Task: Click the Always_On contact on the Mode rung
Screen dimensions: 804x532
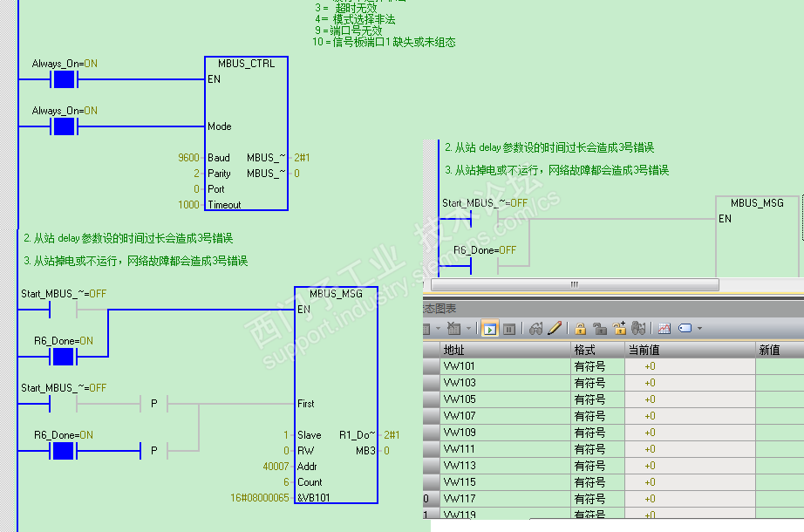Action: (64, 126)
